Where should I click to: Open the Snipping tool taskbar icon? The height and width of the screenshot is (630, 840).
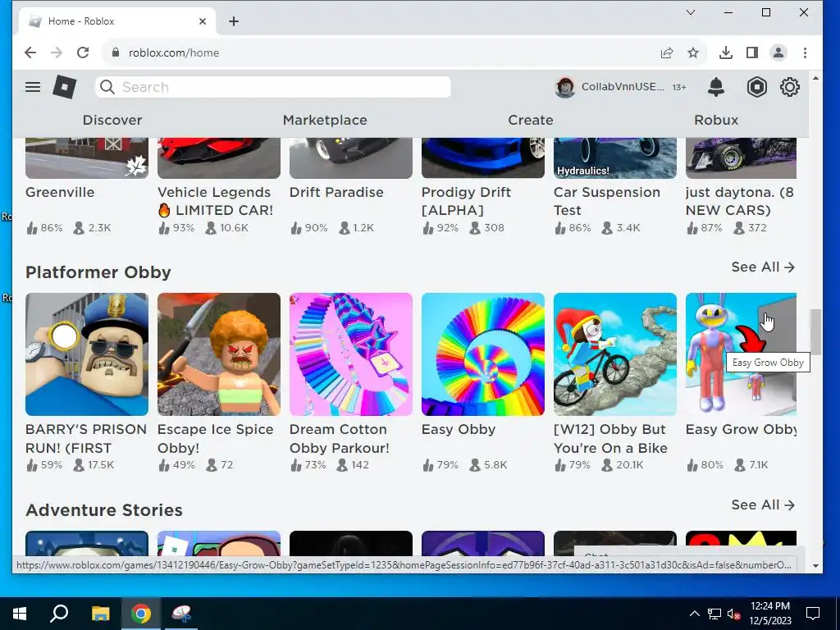pyautogui.click(x=181, y=614)
